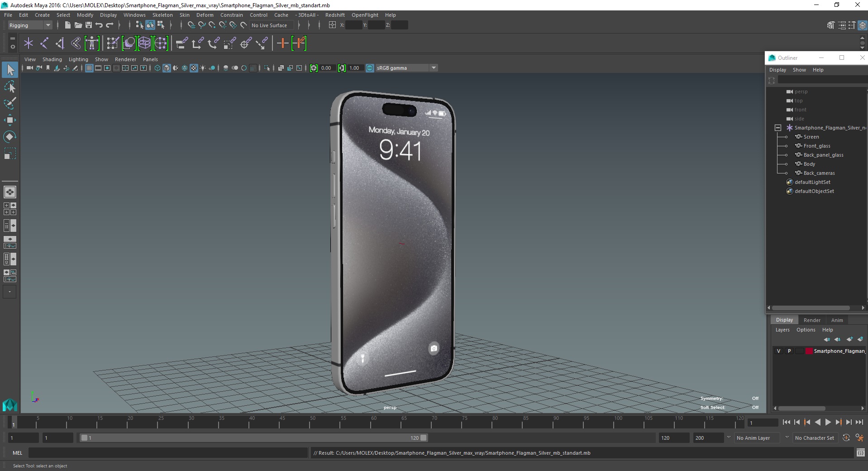Toggle color management ON button
Viewport: 868px width, 471px height.
(x=370, y=68)
